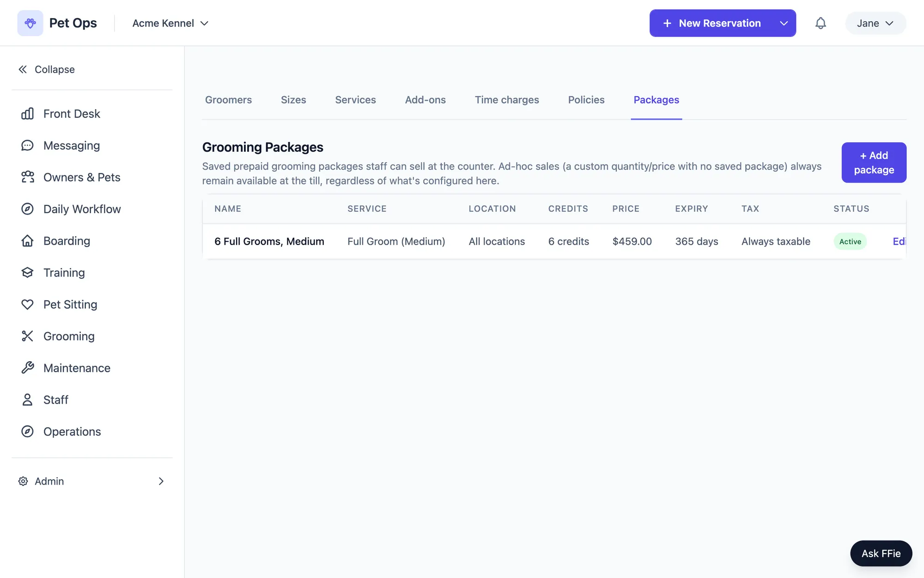Image resolution: width=924 pixels, height=578 pixels.
Task: Expand the New Reservation dropdown arrow
Action: click(x=784, y=23)
